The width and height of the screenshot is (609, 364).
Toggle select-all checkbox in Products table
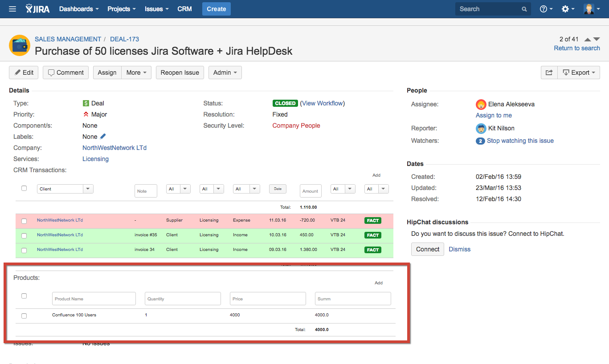24,296
